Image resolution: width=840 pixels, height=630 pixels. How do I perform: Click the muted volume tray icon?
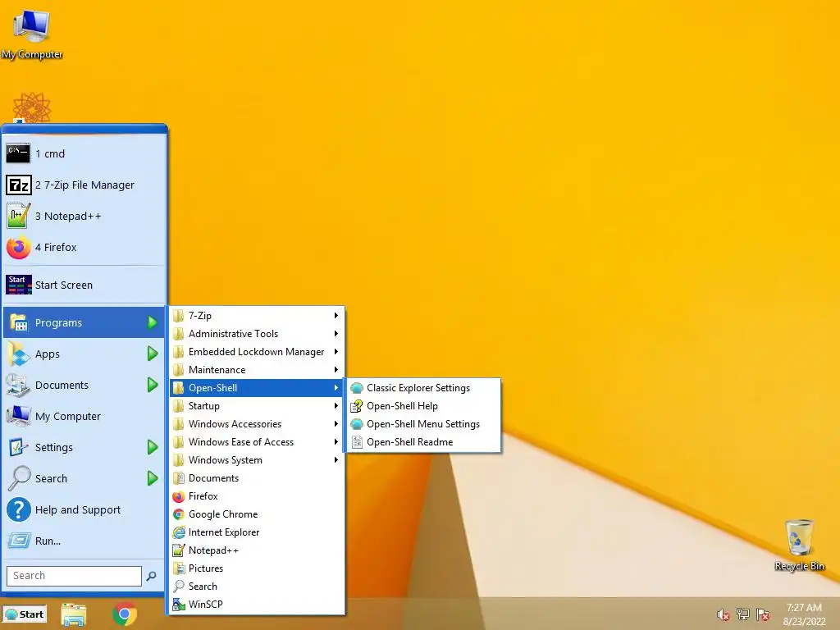tap(724, 614)
